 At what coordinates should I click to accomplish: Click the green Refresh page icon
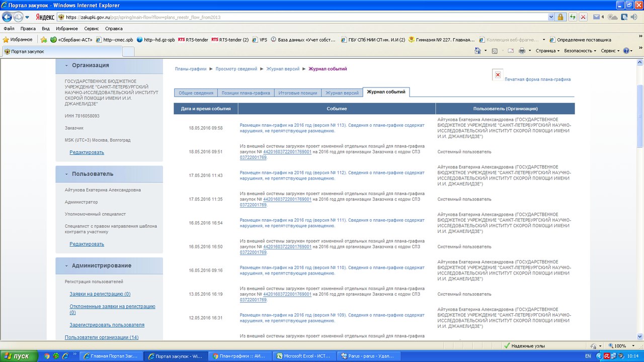(x=573, y=17)
